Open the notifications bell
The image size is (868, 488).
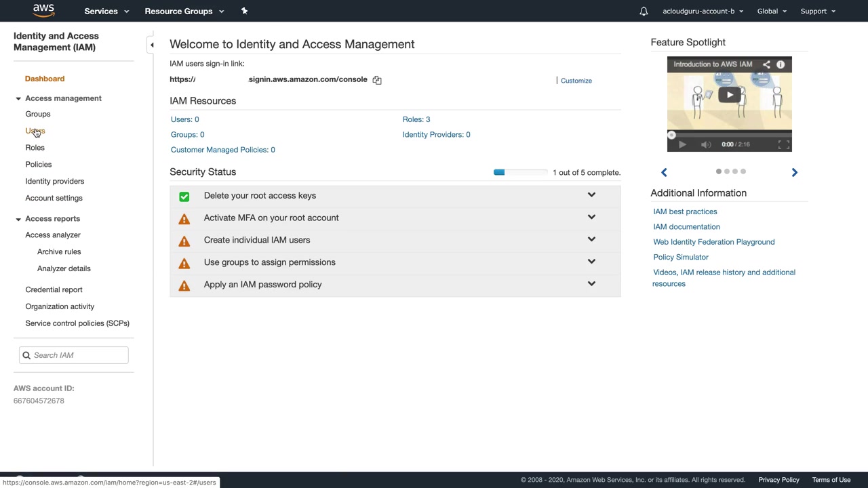tap(644, 11)
